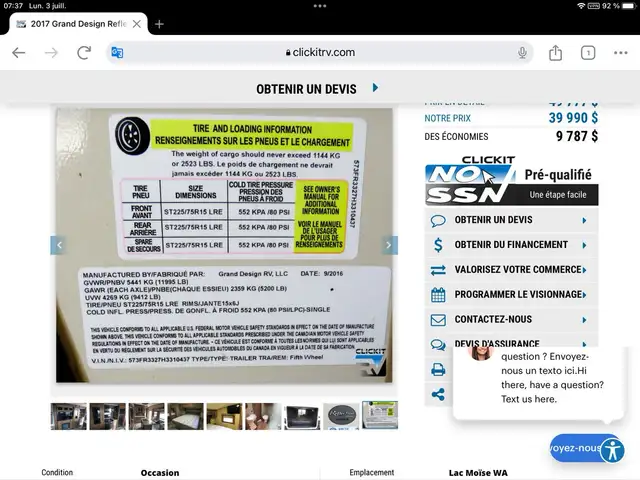This screenshot has width=640, height=480.
Task: Tap the speech bubble quote icon
Action: coord(438,220)
